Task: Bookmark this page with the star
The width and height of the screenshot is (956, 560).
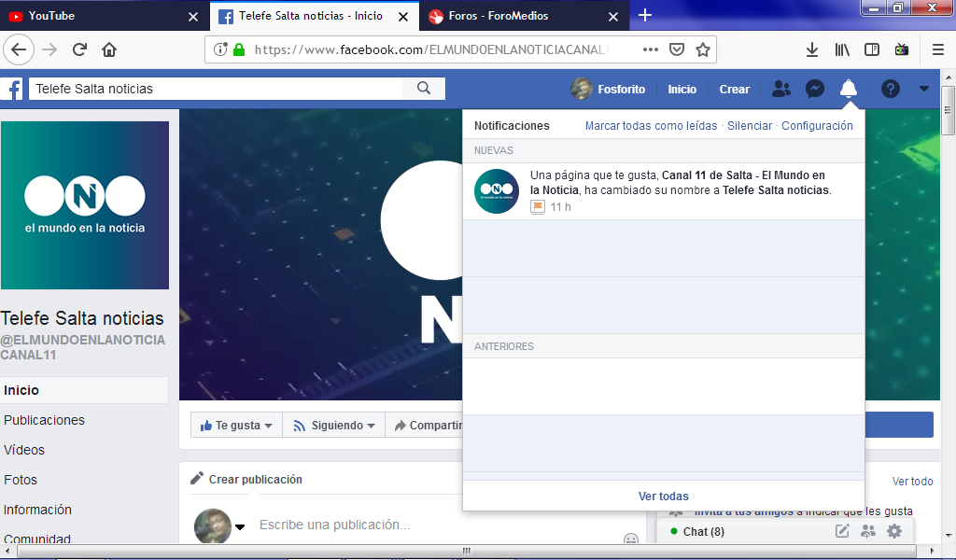Action: (x=703, y=49)
